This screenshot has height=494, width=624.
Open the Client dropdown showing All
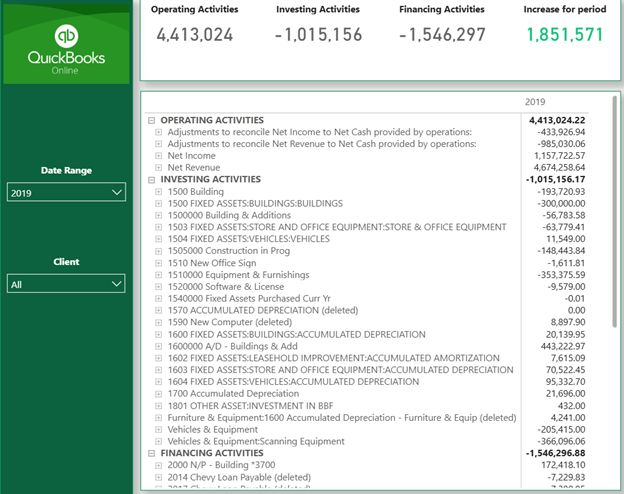(x=66, y=284)
